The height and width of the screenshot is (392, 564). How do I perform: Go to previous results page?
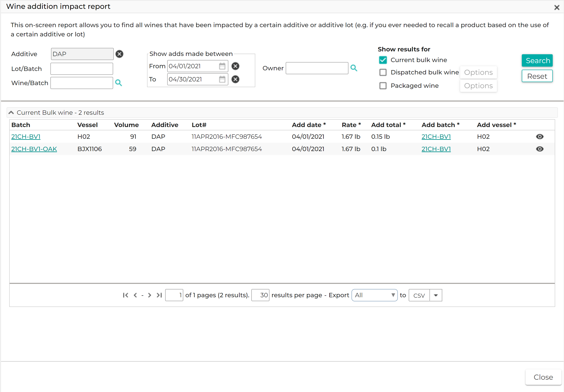[x=135, y=295]
